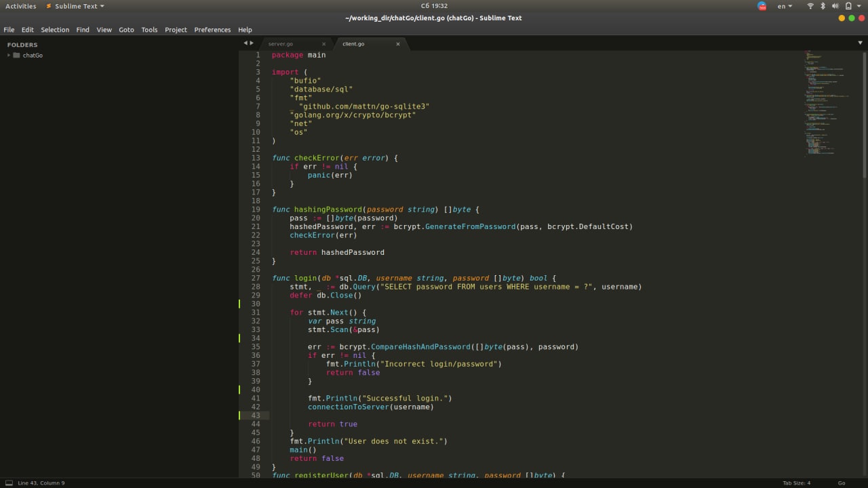Viewport: 868px width, 488px height.
Task: Click the code minimap preview
Action: pyautogui.click(x=824, y=102)
